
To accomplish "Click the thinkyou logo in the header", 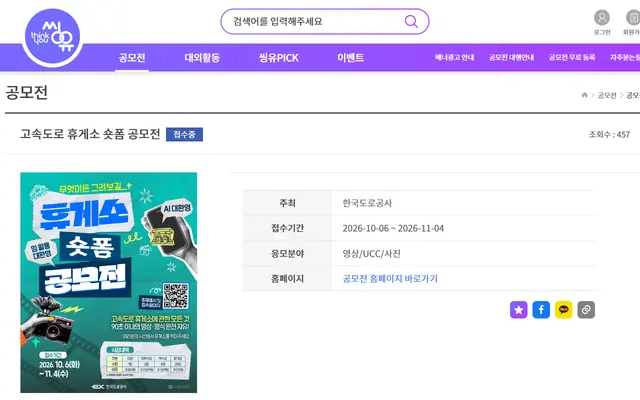I will (52, 37).
